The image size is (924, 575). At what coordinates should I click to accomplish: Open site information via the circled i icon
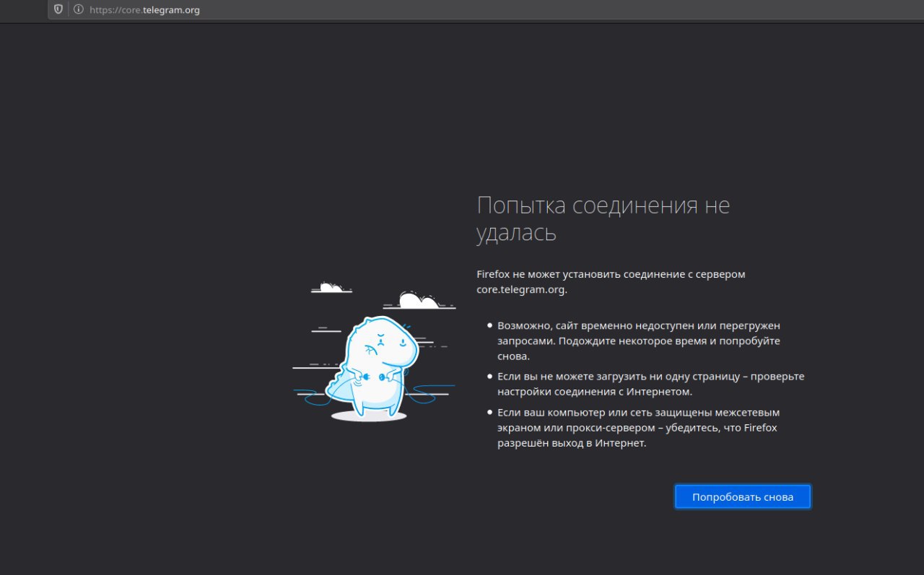point(78,10)
